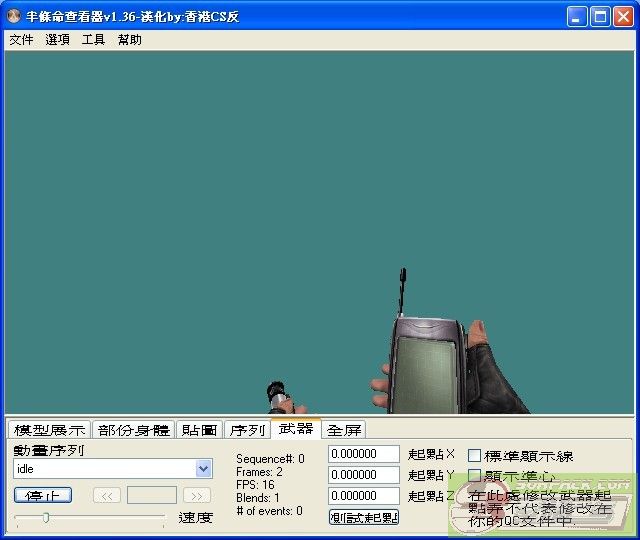This screenshot has height=540, width=640.
Task: Expand the idle animation sequence dropdown
Action: (204, 469)
